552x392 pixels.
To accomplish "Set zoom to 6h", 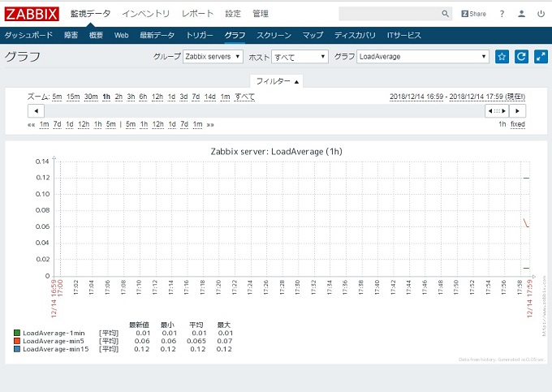I will [x=143, y=97].
